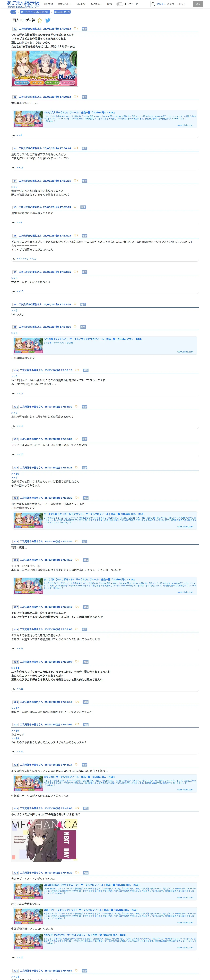Jump to reply >>20 under post 12

[x=20, y=454]
